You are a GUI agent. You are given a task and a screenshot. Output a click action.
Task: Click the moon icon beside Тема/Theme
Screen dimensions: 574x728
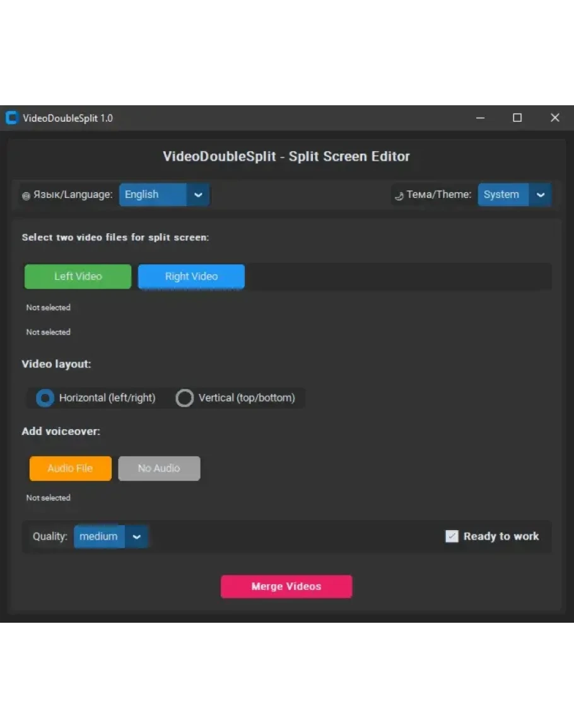(399, 195)
